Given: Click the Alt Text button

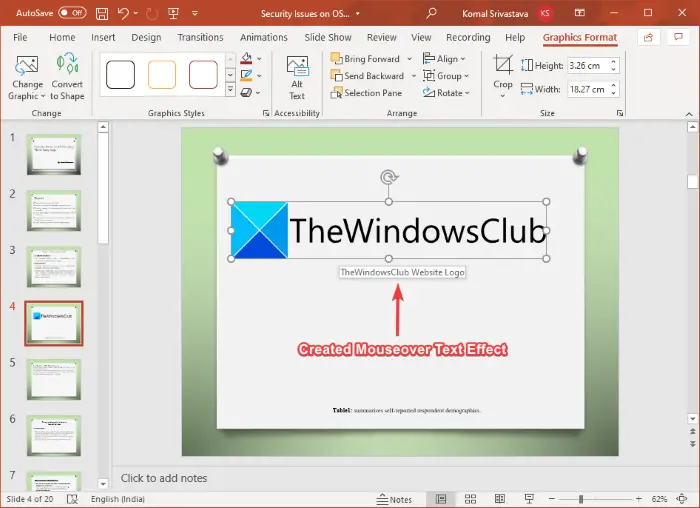Looking at the screenshot, I should 297,78.
